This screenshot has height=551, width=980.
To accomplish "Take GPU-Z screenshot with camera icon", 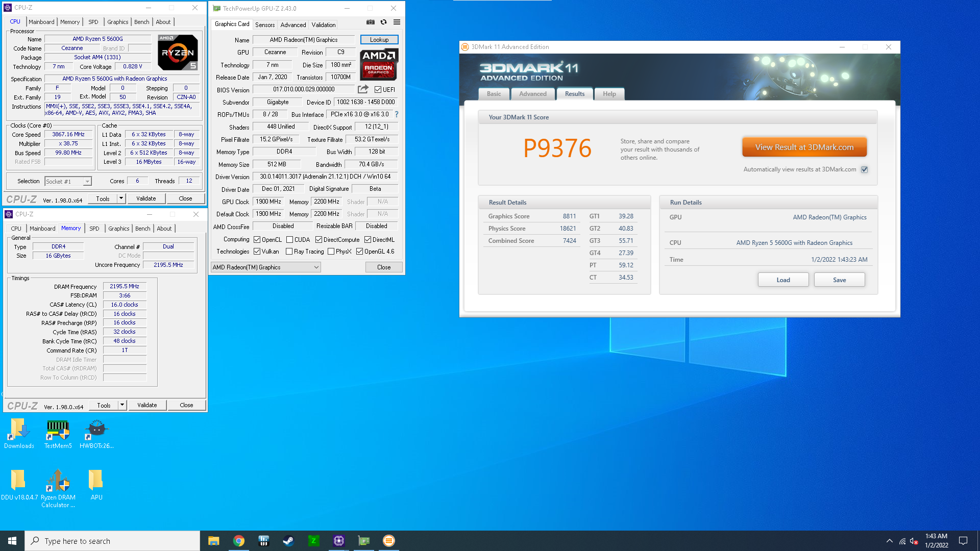I will [x=371, y=22].
